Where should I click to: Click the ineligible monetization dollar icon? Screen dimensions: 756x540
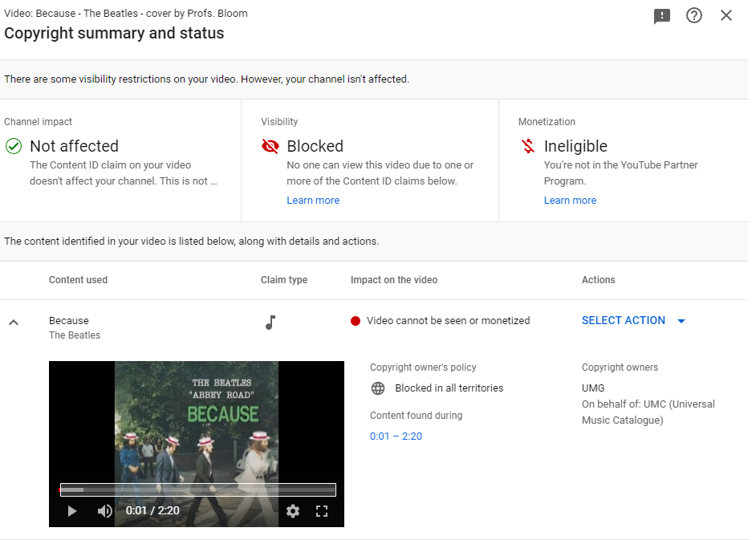coord(527,146)
